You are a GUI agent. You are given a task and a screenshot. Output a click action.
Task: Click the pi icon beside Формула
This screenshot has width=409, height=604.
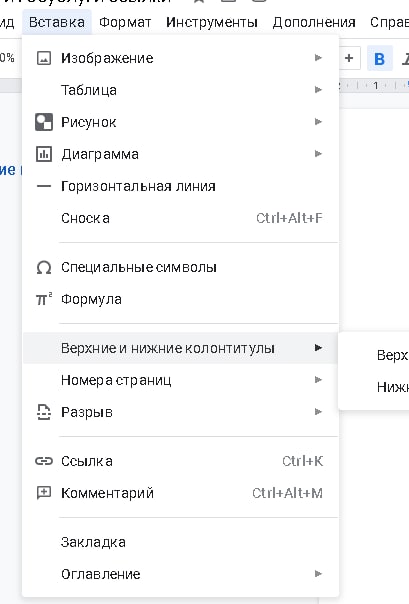coord(44,299)
